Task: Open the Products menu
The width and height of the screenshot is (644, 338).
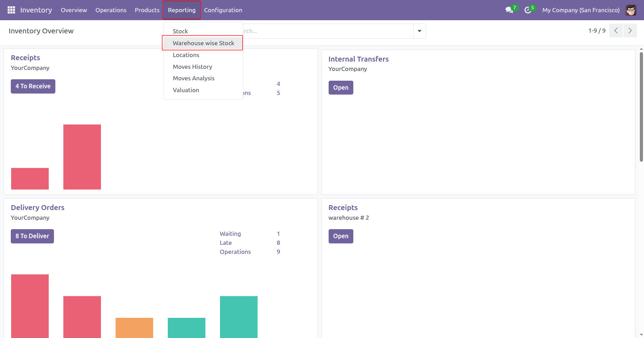Action: tap(147, 10)
